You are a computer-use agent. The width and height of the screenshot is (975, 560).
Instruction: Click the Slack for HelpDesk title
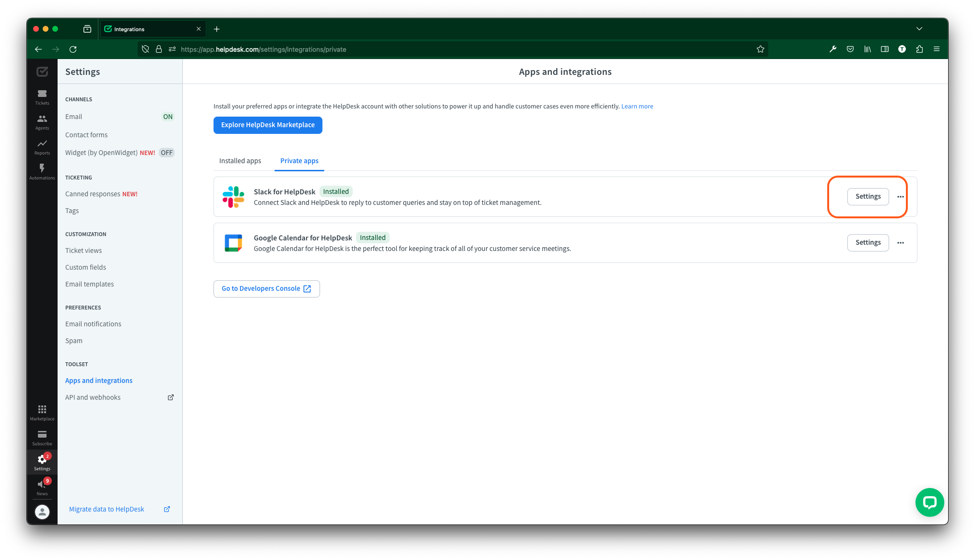pyautogui.click(x=285, y=192)
